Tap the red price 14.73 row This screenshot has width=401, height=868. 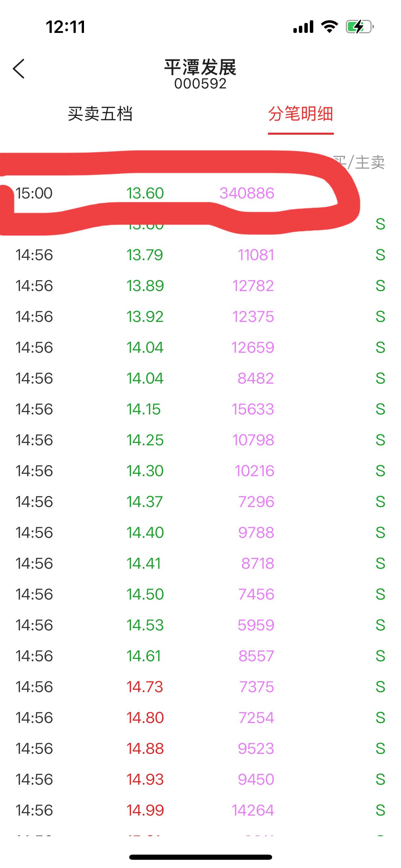pos(200,687)
